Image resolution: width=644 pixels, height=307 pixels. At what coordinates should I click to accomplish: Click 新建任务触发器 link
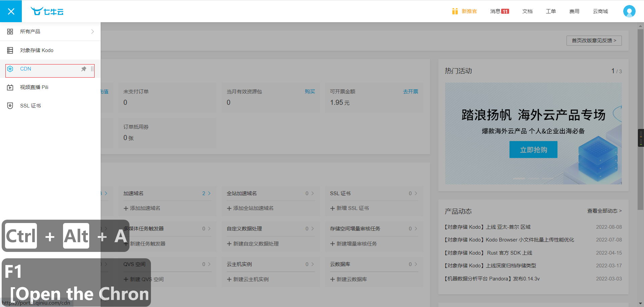pos(148,244)
